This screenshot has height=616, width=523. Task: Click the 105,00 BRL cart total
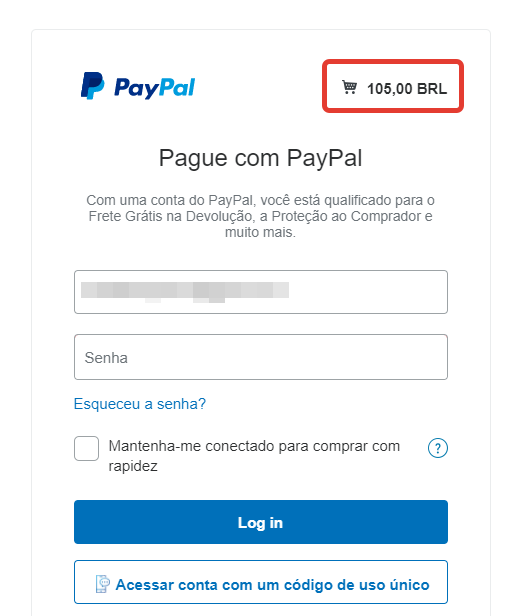(407, 89)
